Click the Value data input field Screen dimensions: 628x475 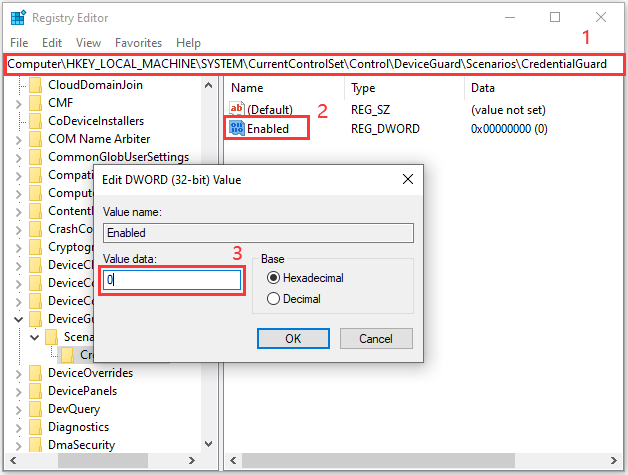point(172,280)
